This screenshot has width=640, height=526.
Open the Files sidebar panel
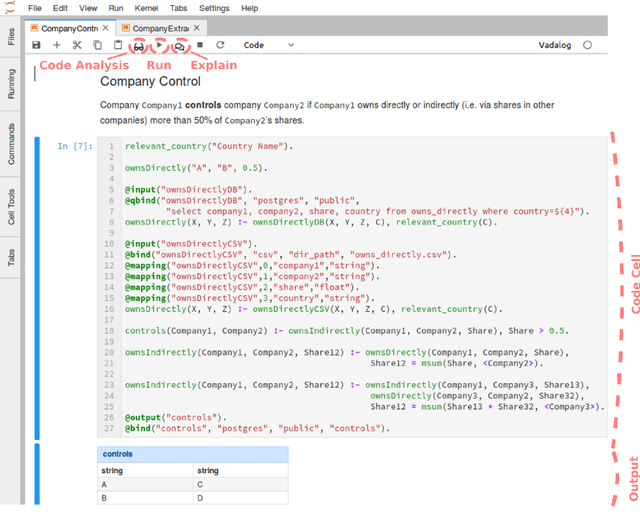point(11,37)
